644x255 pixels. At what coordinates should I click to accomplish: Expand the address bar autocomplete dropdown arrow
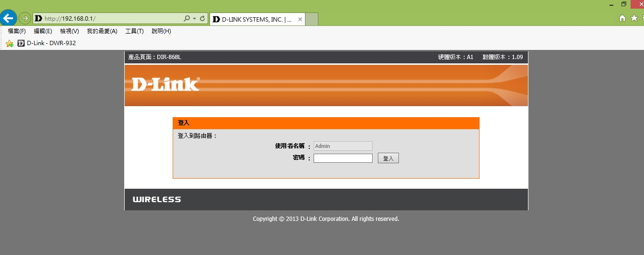[x=194, y=19]
